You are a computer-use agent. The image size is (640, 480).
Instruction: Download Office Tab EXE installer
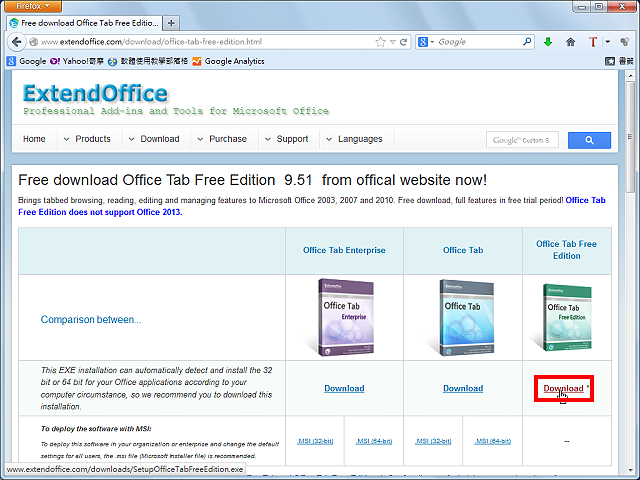[463, 388]
